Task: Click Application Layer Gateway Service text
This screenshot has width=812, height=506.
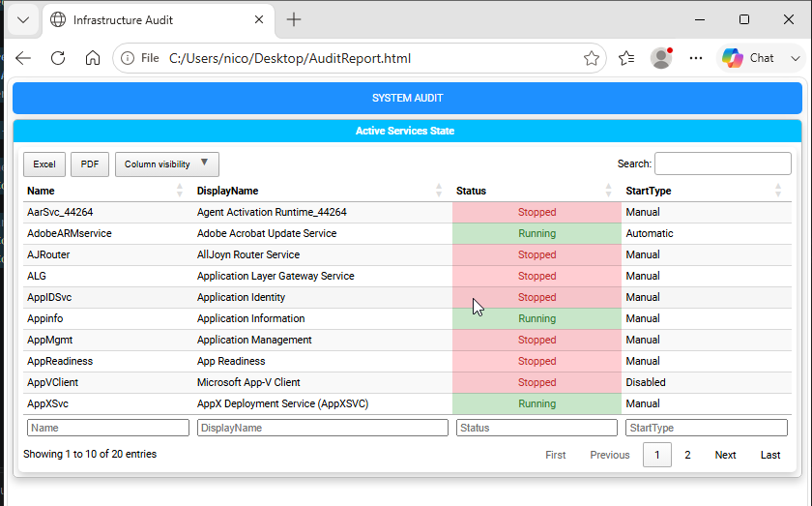Action: tap(275, 276)
